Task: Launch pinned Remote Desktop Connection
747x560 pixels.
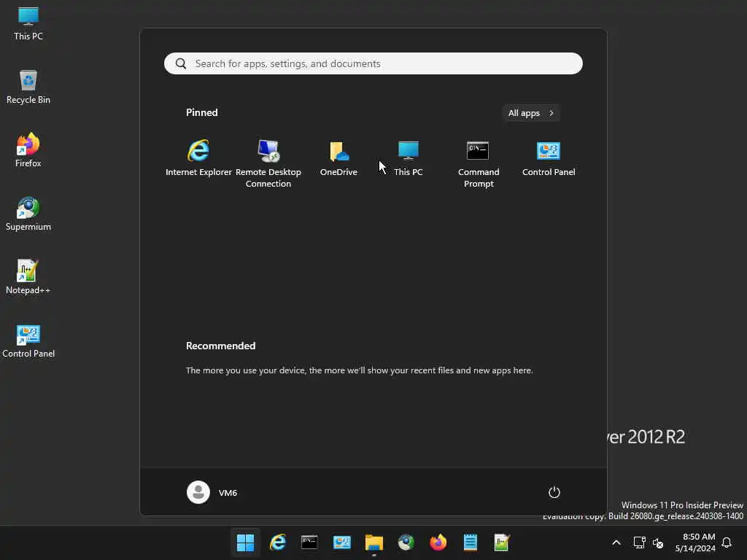Action: tap(268, 163)
